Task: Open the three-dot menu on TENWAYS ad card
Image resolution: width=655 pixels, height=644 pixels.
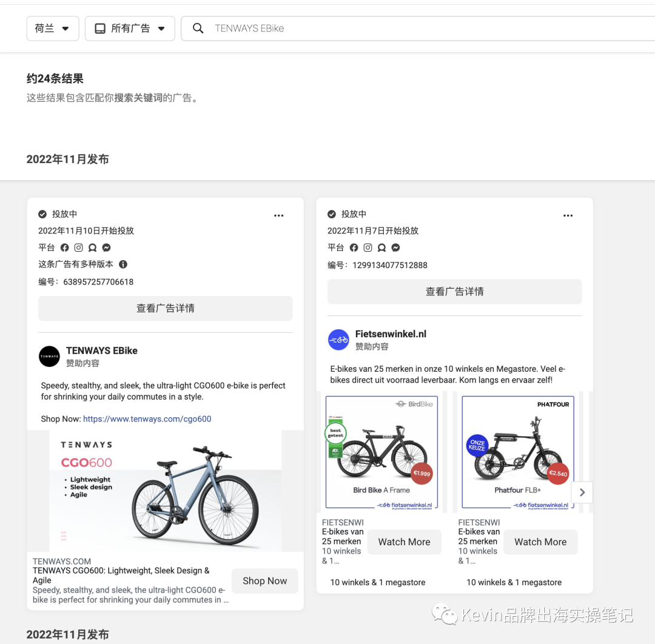Action: 278,215
